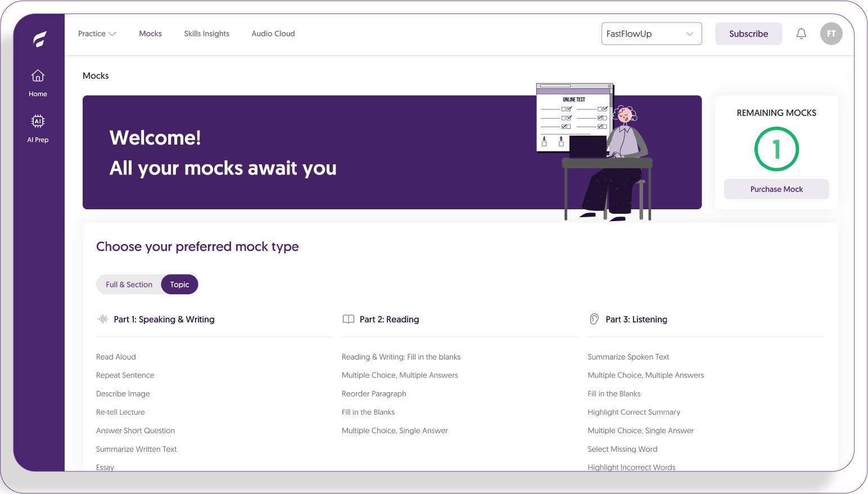
Task: Select the Topic mock type toggle
Action: (x=179, y=285)
